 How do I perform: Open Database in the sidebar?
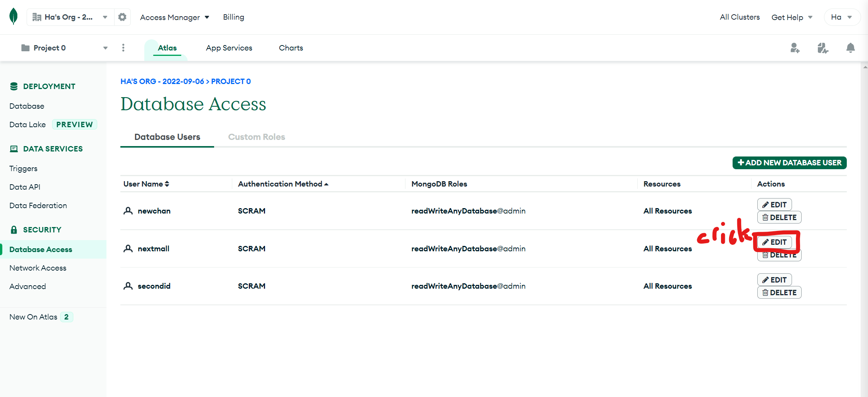(x=27, y=106)
